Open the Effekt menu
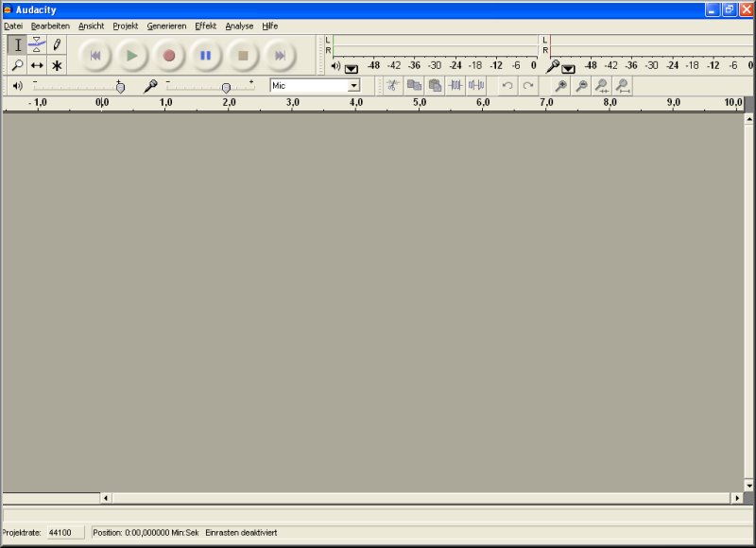The width and height of the screenshot is (756, 548). point(205,26)
